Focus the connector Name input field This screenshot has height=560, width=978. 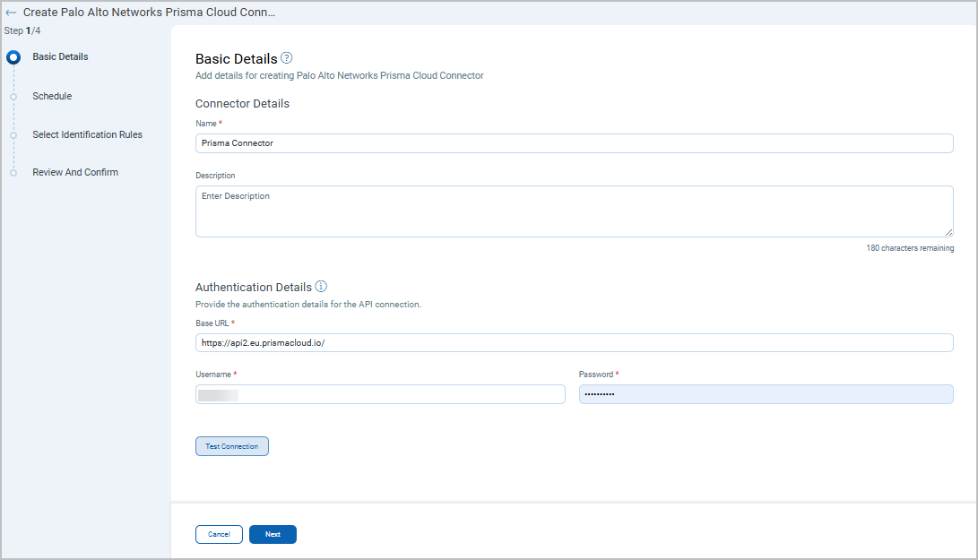click(x=574, y=143)
